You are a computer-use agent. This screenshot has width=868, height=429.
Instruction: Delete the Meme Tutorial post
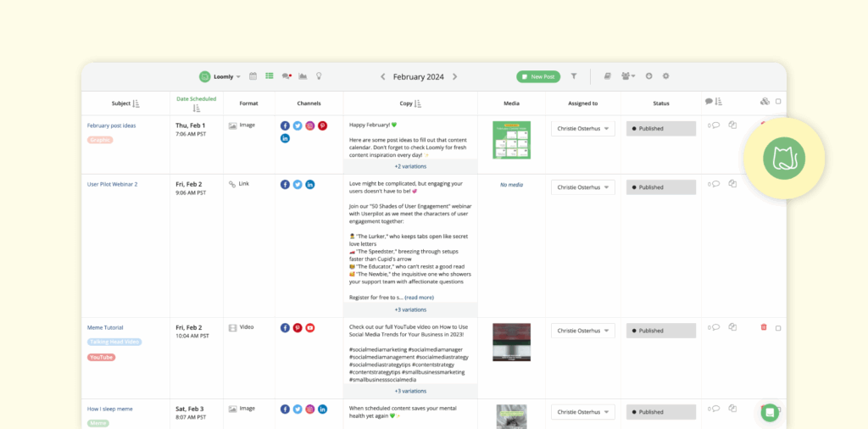764,327
